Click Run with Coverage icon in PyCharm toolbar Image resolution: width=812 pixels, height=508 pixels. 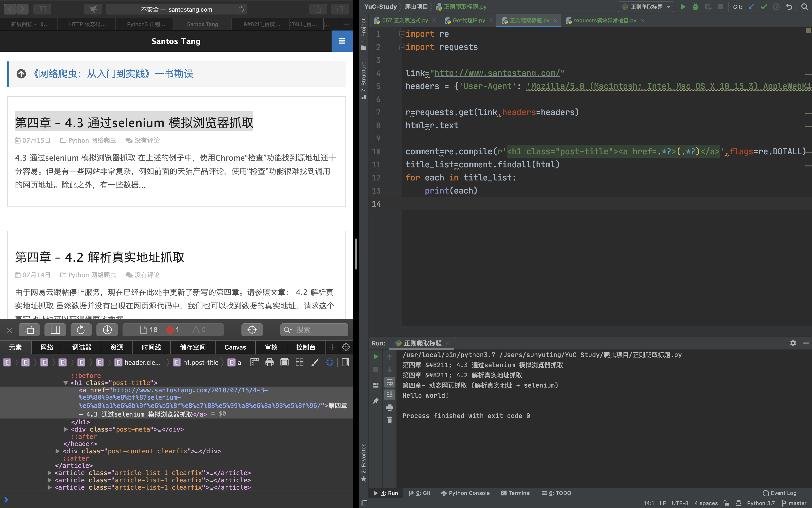coord(708,7)
